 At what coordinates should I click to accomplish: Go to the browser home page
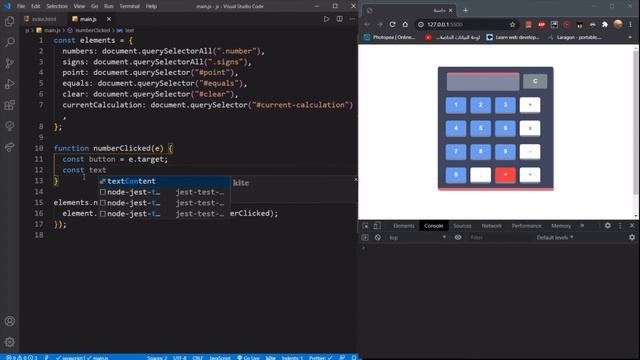pos(405,24)
